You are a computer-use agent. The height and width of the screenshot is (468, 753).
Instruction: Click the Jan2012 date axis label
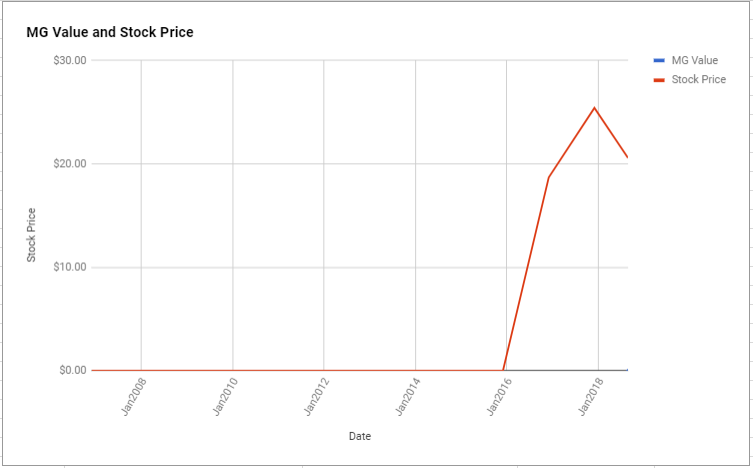[x=316, y=396]
